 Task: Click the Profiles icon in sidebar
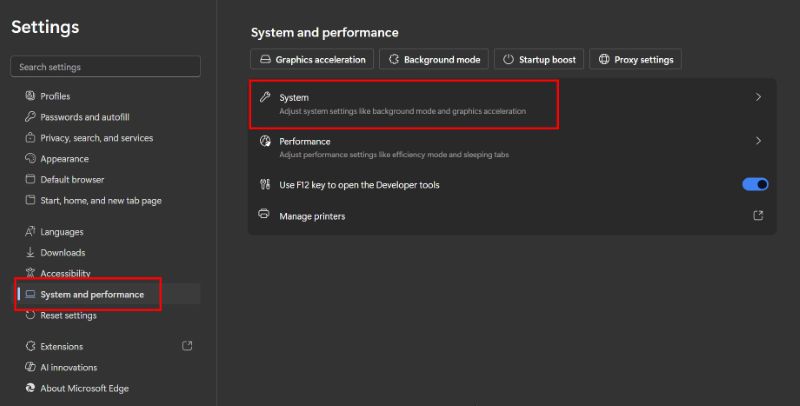(x=29, y=96)
